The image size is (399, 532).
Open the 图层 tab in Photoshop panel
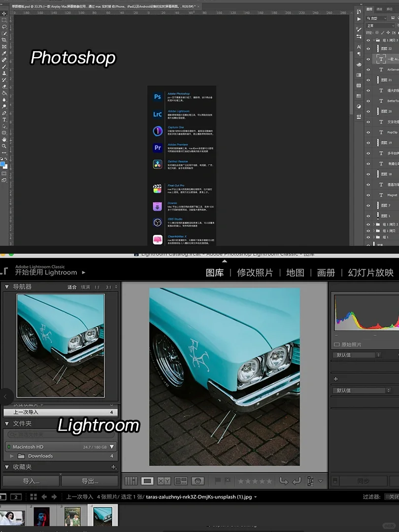(369, 9)
